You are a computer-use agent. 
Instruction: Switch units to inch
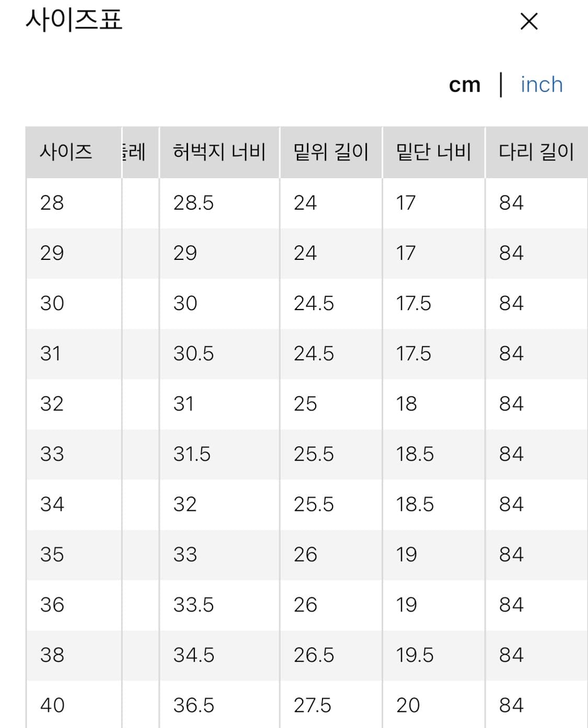click(541, 85)
